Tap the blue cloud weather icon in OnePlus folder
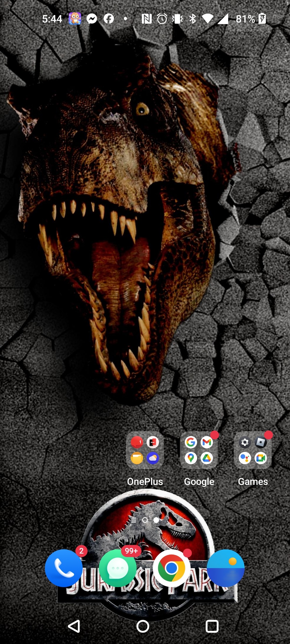Viewport: 290px width, 644px height. (x=153, y=458)
